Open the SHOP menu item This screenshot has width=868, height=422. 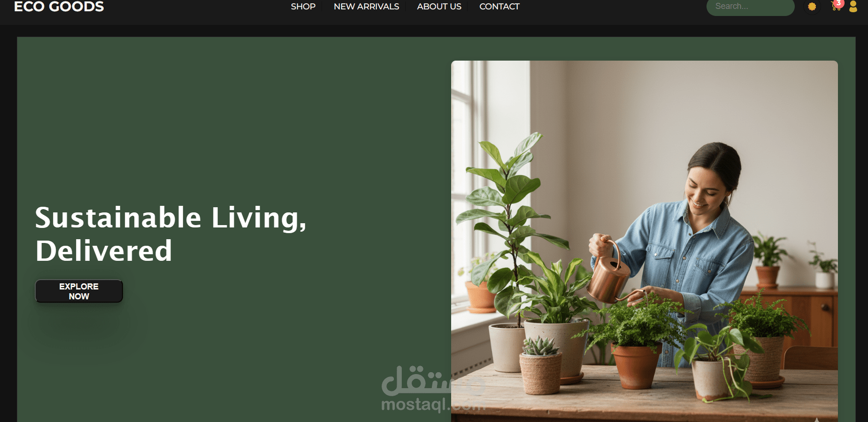pyautogui.click(x=303, y=7)
